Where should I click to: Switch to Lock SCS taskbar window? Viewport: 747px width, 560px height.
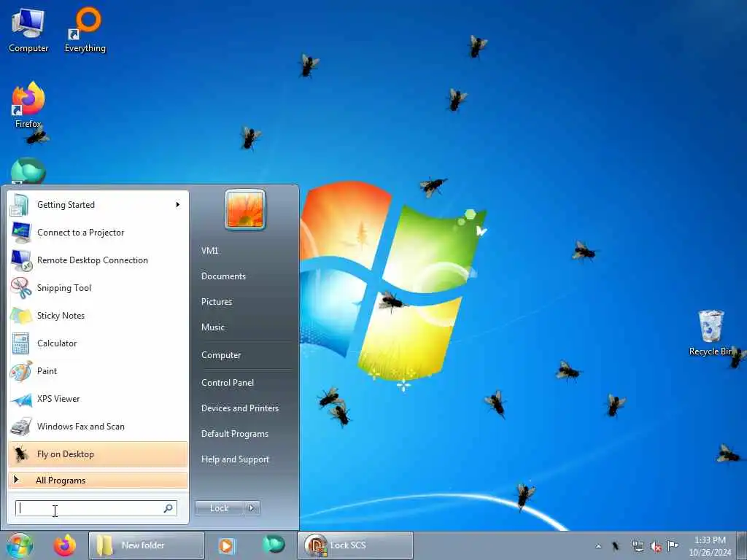(355, 545)
